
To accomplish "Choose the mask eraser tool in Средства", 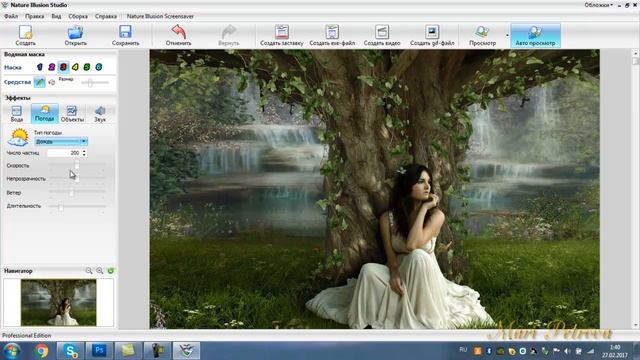I will (x=52, y=82).
